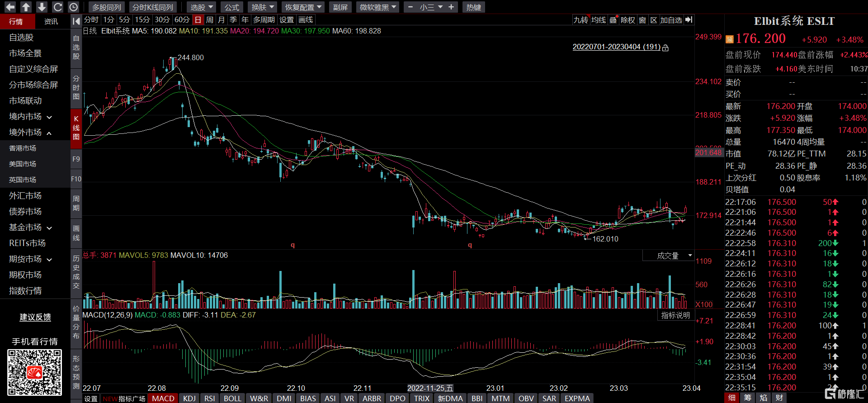Click the 区 interval statistics icon
868x403 pixels.
[x=654, y=20]
